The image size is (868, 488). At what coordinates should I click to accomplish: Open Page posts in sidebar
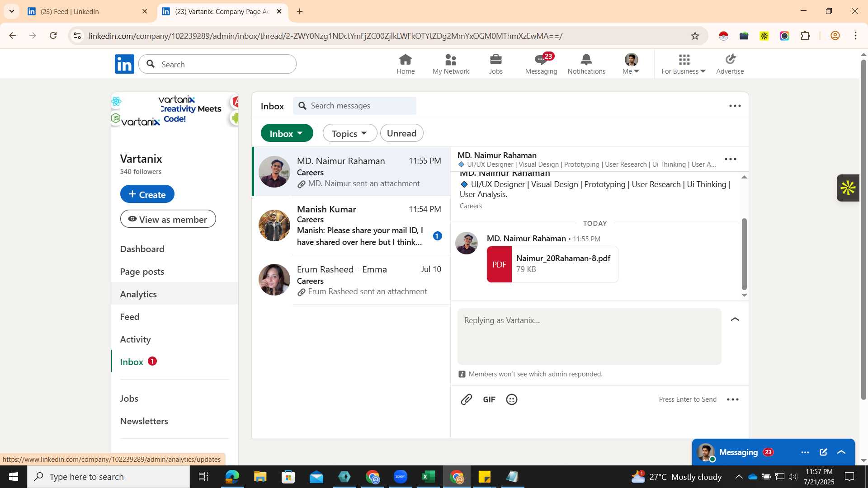tap(142, 272)
